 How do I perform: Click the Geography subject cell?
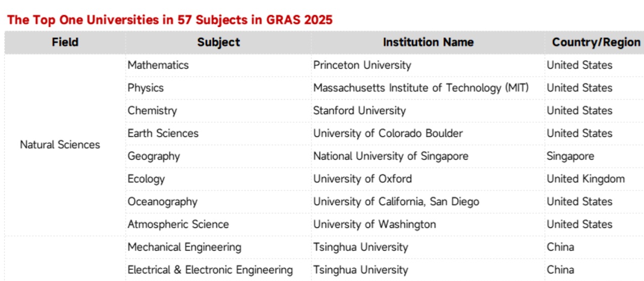154,156
